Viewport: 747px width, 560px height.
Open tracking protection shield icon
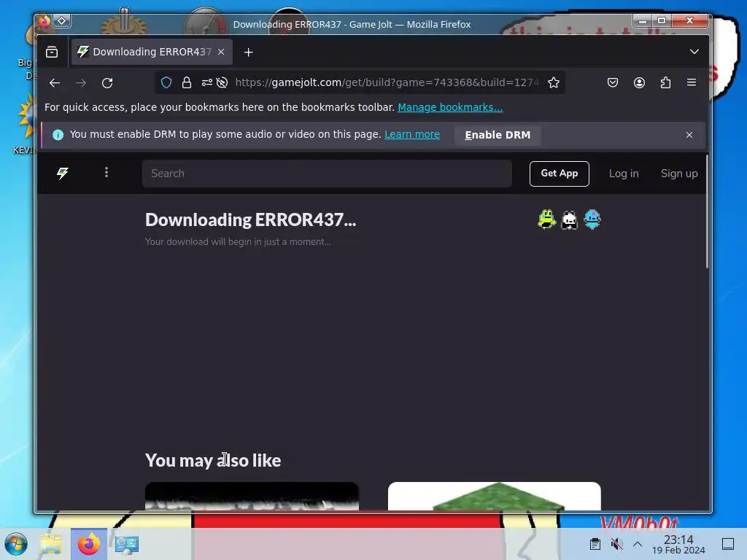[166, 83]
